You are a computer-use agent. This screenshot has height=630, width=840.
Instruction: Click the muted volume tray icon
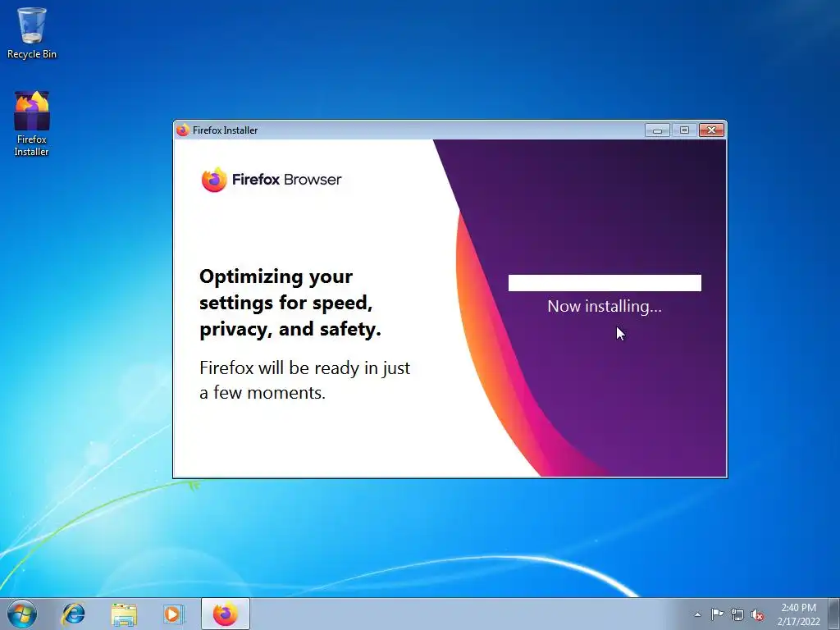(x=757, y=614)
